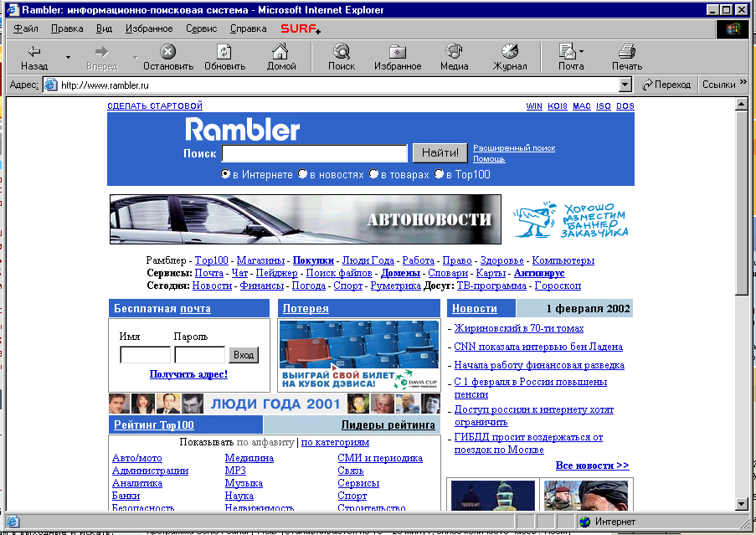The width and height of the screenshot is (756, 535).
Task: Refresh the page with Обновить
Action: (224, 58)
